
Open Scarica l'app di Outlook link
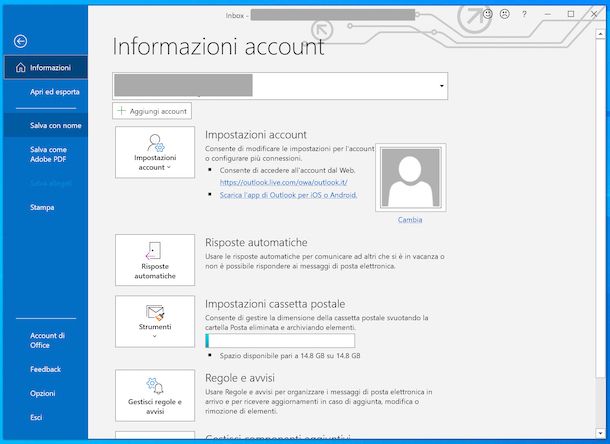[x=288, y=195]
